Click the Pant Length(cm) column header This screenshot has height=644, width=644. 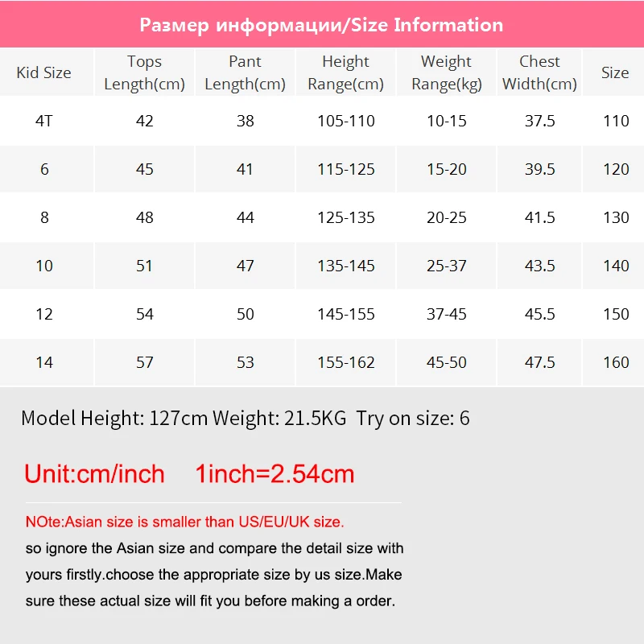pyautogui.click(x=246, y=72)
